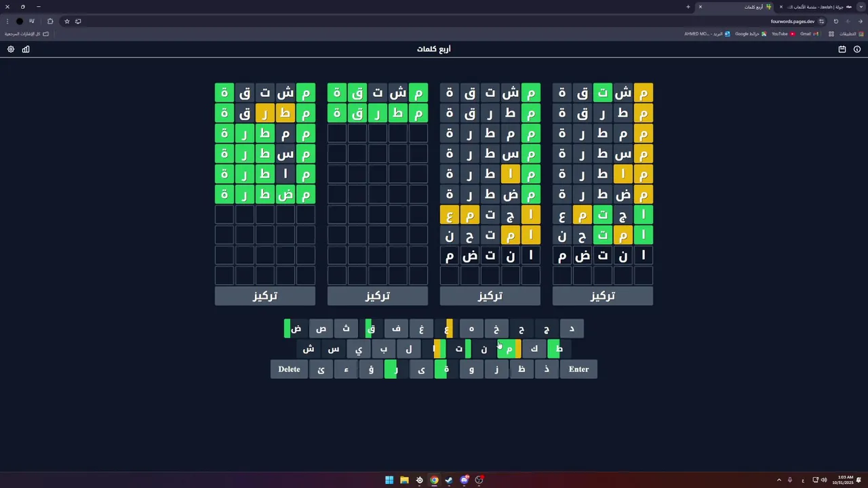Click Chrome's reload page icon
This screenshot has width=868, height=488.
tap(835, 21)
